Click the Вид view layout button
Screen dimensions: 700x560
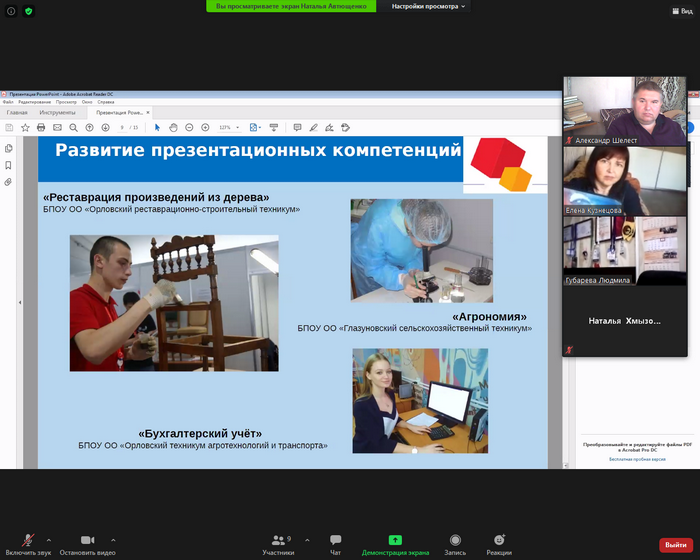tap(681, 11)
